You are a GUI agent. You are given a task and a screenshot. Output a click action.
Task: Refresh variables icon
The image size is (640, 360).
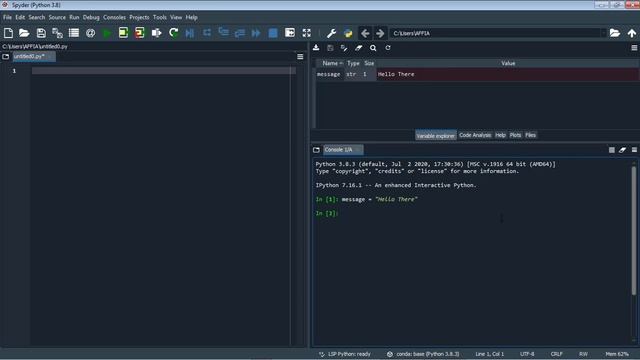pos(388,48)
